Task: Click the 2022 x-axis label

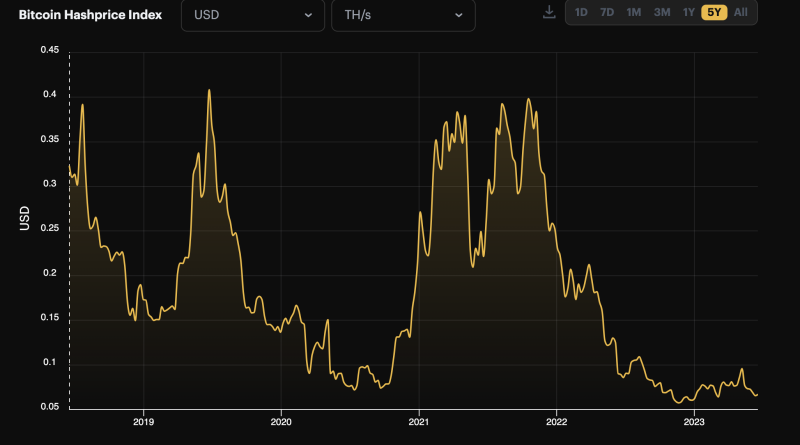Action: click(557, 422)
